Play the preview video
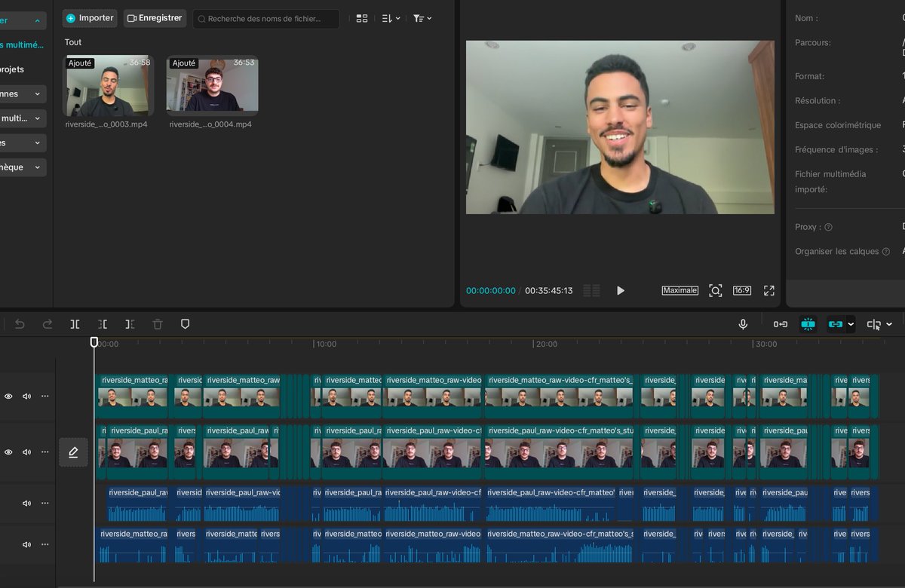The image size is (905, 588). (x=620, y=290)
